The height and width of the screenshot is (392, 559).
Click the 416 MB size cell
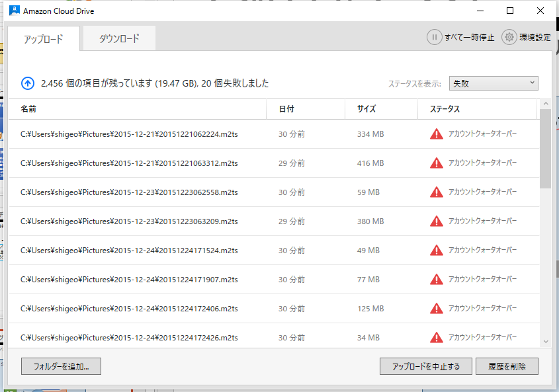(x=370, y=163)
